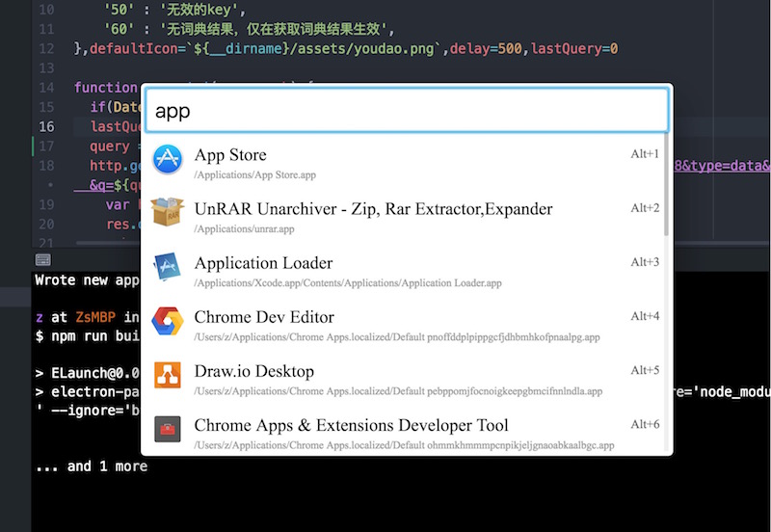The width and height of the screenshot is (771, 532).
Task: Click the launcher results list scrollbar
Action: click(666, 184)
